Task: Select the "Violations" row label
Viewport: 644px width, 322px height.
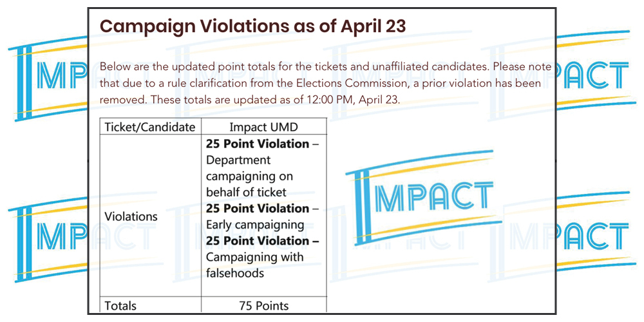Action: (x=131, y=216)
